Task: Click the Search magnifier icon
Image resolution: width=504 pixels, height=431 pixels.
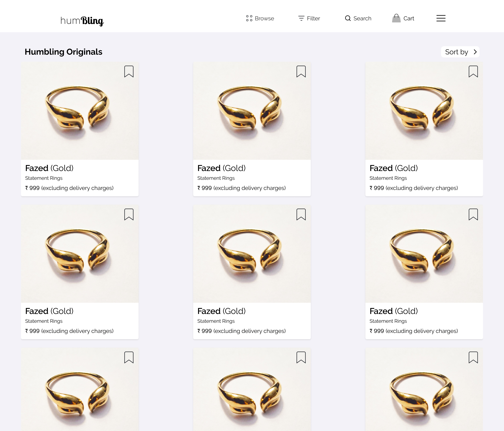Action: 348,18
